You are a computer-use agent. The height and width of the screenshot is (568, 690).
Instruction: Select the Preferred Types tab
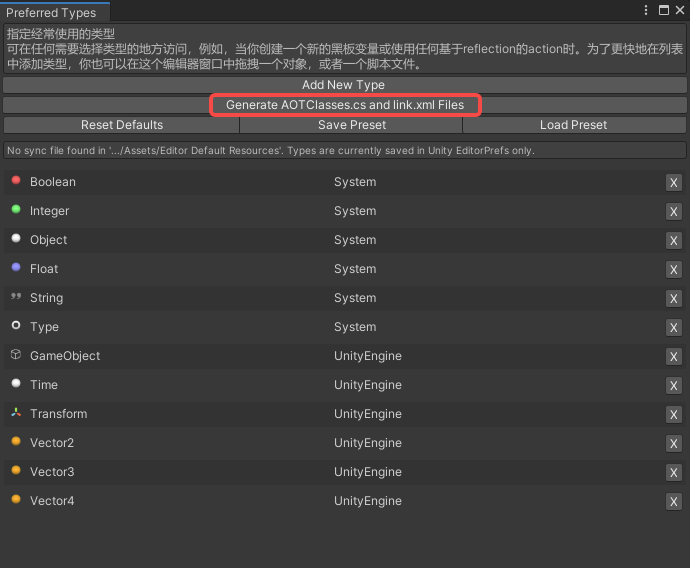click(x=52, y=13)
